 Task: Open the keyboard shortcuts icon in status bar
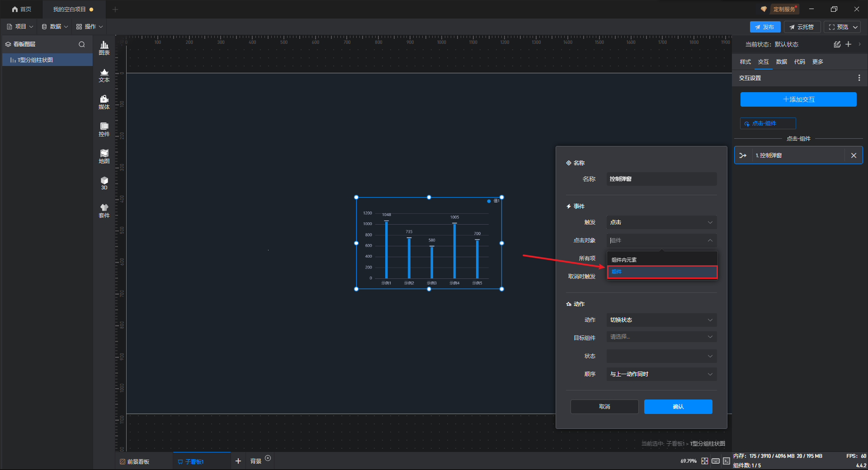pos(715,461)
